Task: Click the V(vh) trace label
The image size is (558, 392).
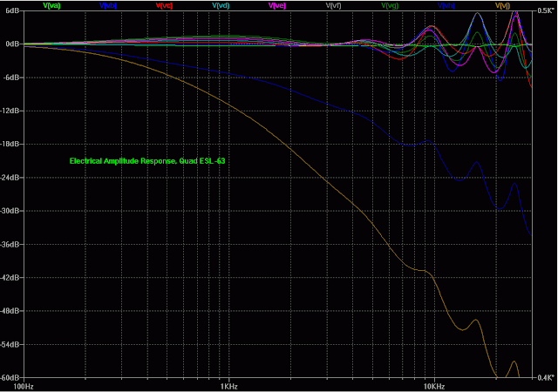Action: click(x=446, y=5)
